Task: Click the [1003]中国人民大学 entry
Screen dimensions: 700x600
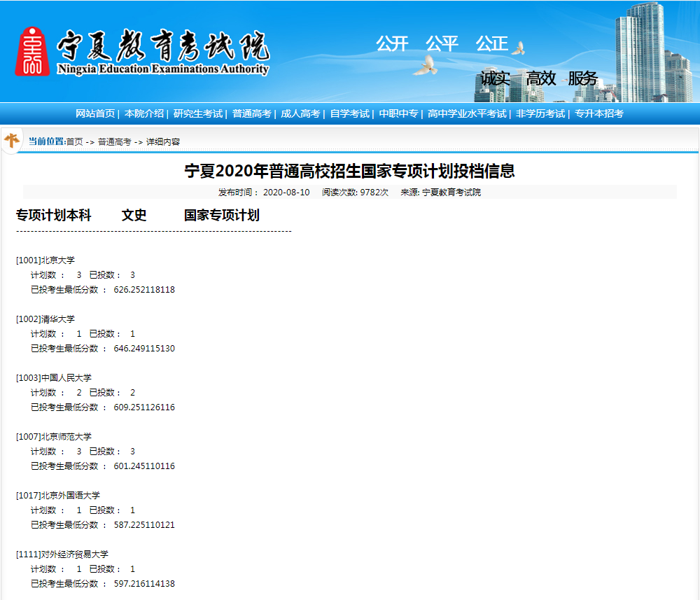Action: tap(54, 378)
